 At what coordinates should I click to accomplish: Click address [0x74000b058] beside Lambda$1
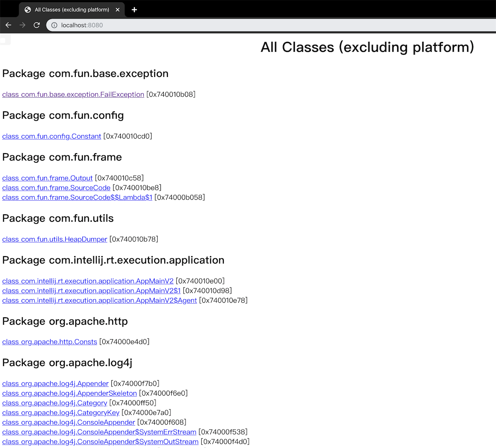(x=180, y=198)
